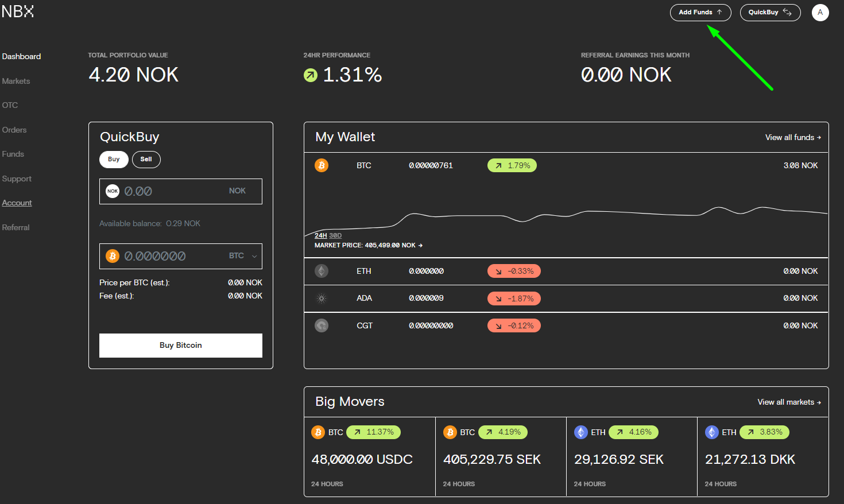The width and height of the screenshot is (844, 504).
Task: Expand the ADA row in My Wallet
Action: [566, 298]
